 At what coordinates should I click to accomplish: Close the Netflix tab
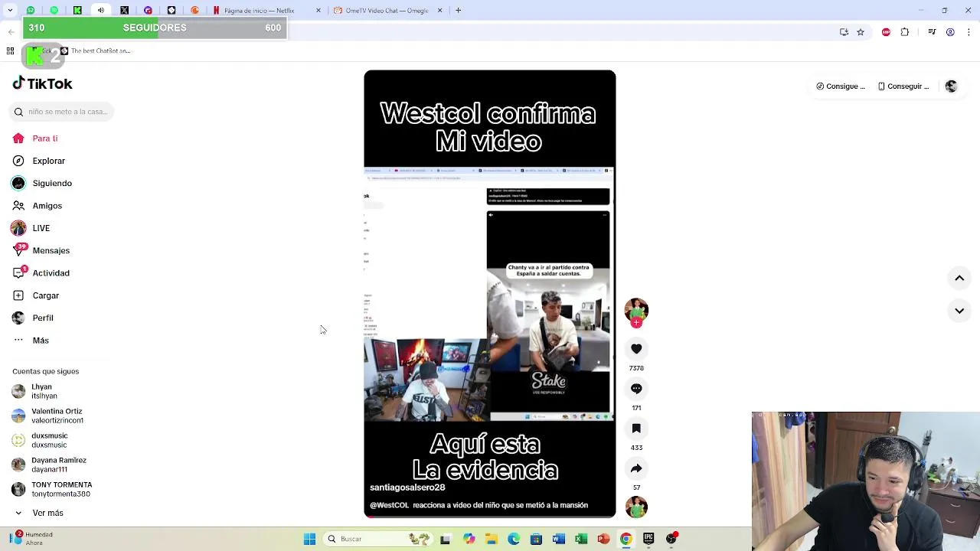[x=318, y=11]
